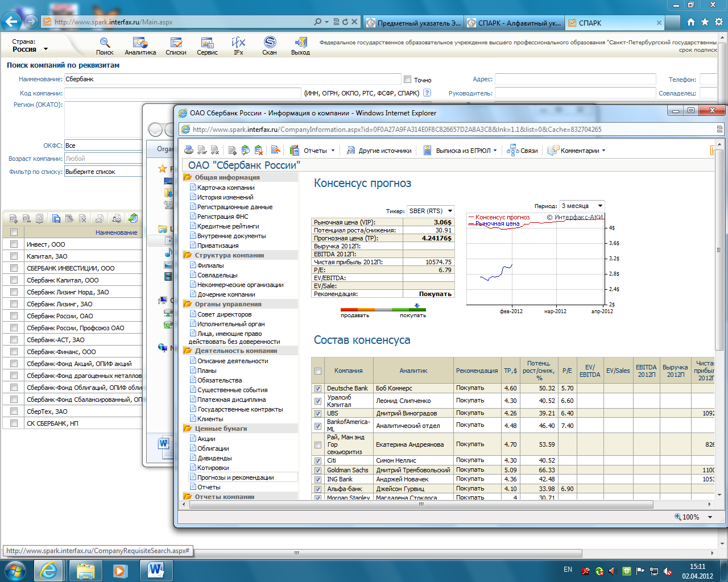Open Дивиденды in sidebar

pos(214,458)
